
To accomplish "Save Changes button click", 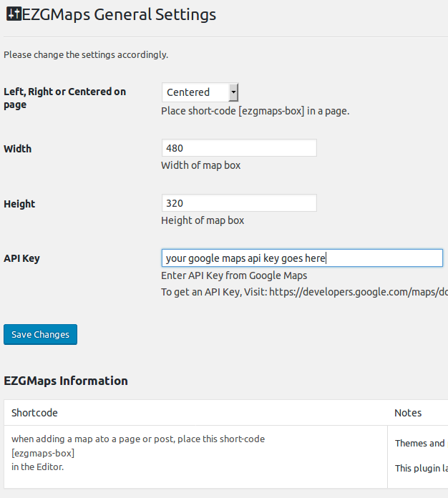I will pos(40,334).
